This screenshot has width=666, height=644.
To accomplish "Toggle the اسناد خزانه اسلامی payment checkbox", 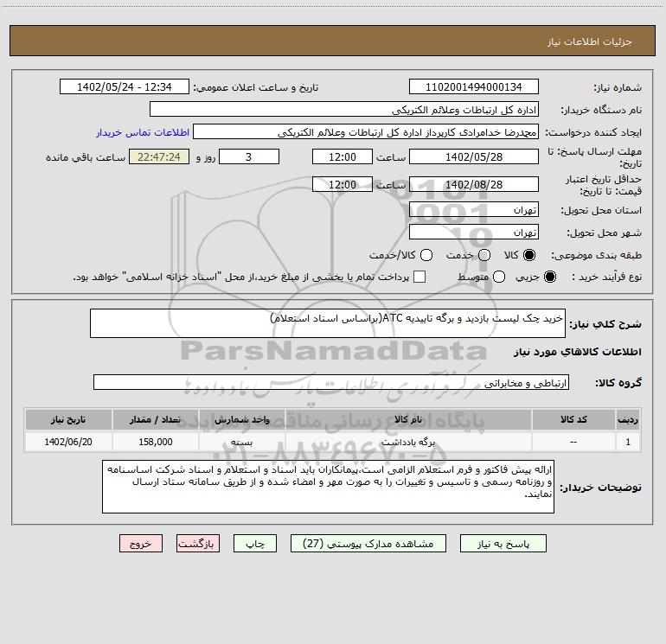I will coord(419,277).
